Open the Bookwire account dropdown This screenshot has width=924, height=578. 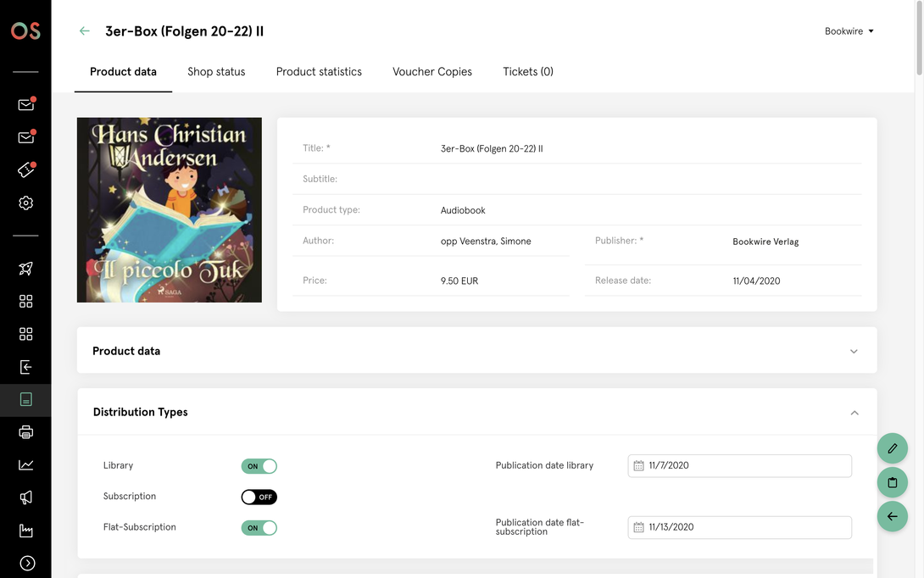point(849,31)
